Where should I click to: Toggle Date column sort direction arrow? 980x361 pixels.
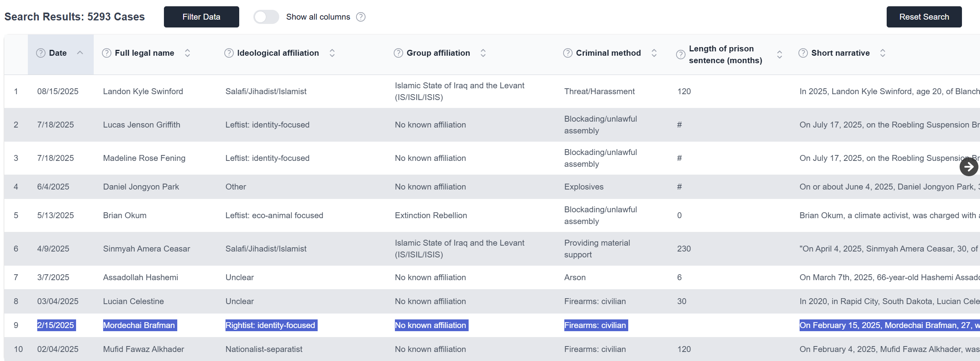[x=80, y=53]
